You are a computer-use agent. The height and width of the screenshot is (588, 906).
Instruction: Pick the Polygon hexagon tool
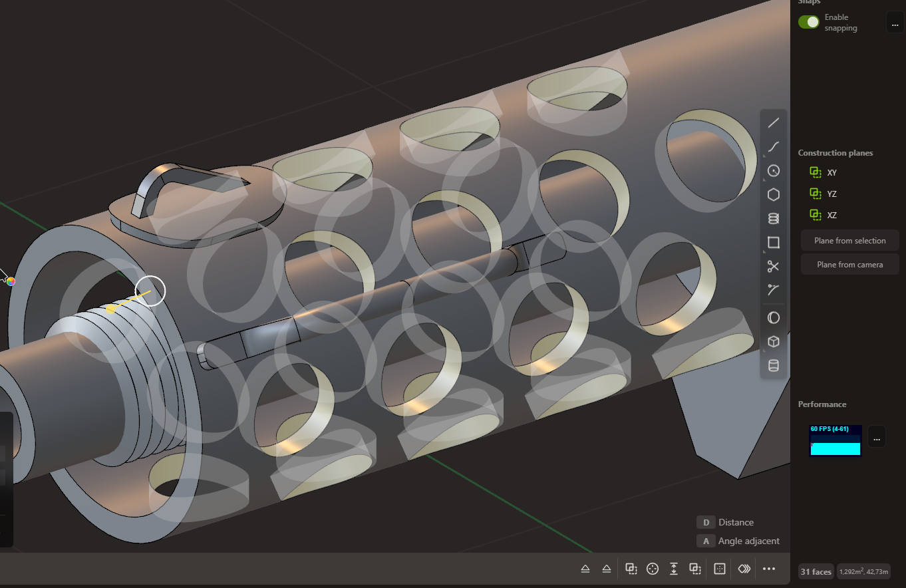click(773, 194)
